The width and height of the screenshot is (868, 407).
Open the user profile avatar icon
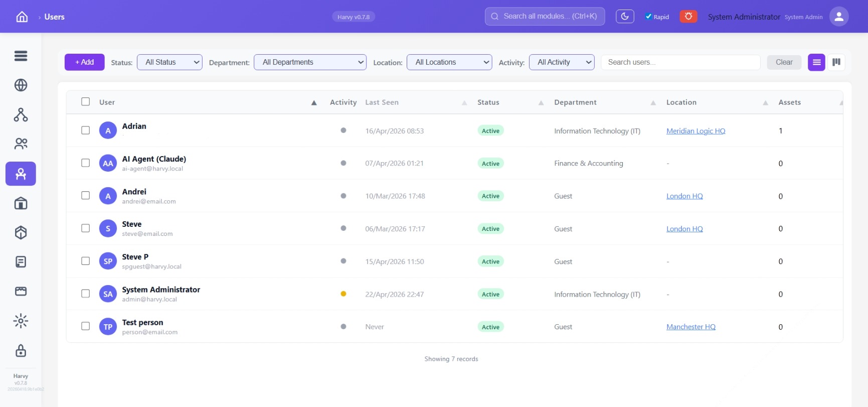(x=839, y=17)
